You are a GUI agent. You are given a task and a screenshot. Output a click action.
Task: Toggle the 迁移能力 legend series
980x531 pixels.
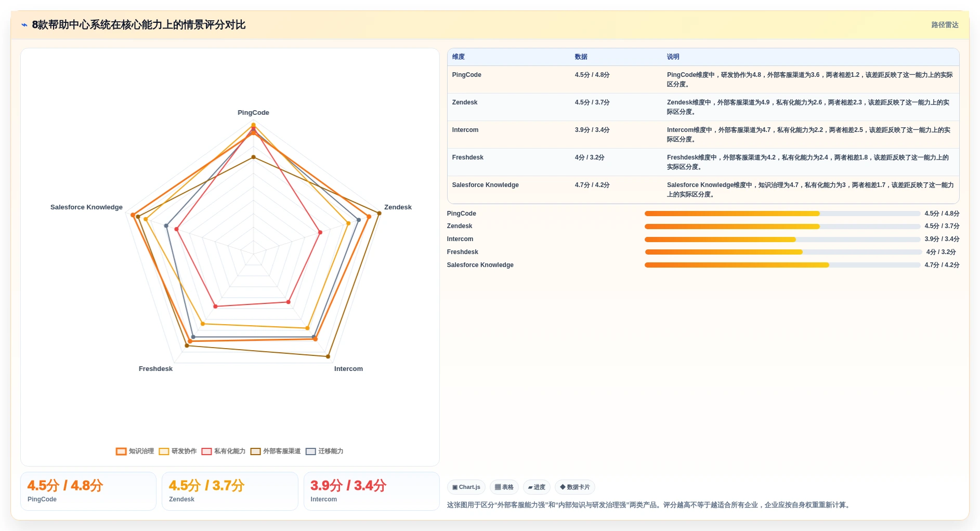click(324, 451)
